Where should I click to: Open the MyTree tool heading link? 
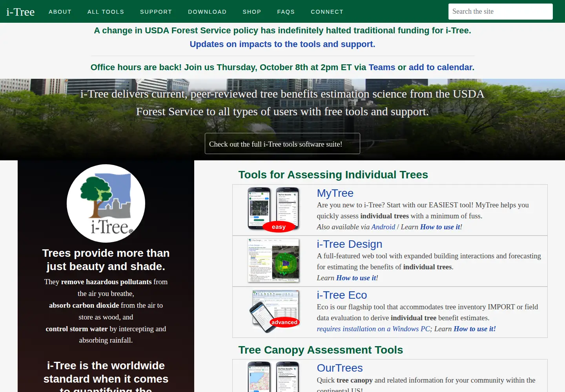335,193
